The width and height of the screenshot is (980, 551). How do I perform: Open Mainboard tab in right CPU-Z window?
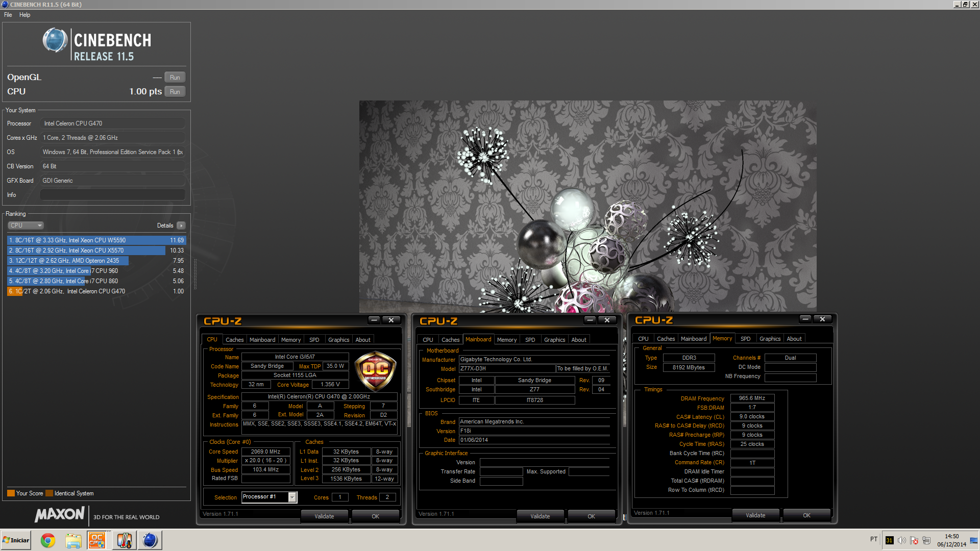pyautogui.click(x=694, y=339)
